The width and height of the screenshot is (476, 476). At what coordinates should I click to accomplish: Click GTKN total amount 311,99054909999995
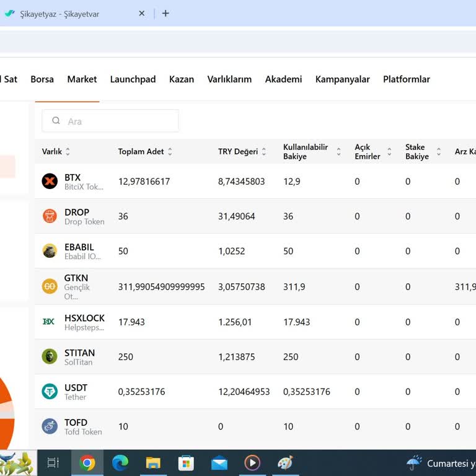pos(162,286)
